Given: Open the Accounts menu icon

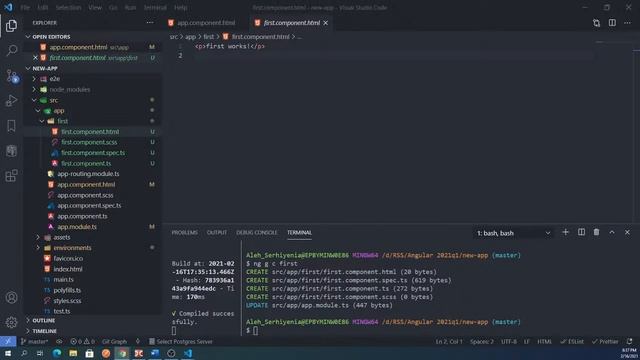Looking at the screenshot, I should tap(11, 298).
